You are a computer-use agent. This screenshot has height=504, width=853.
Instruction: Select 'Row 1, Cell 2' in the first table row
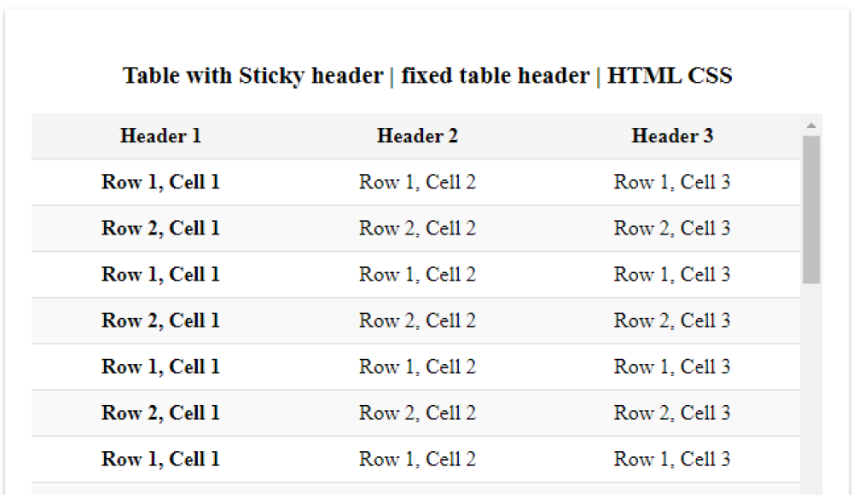(x=417, y=182)
